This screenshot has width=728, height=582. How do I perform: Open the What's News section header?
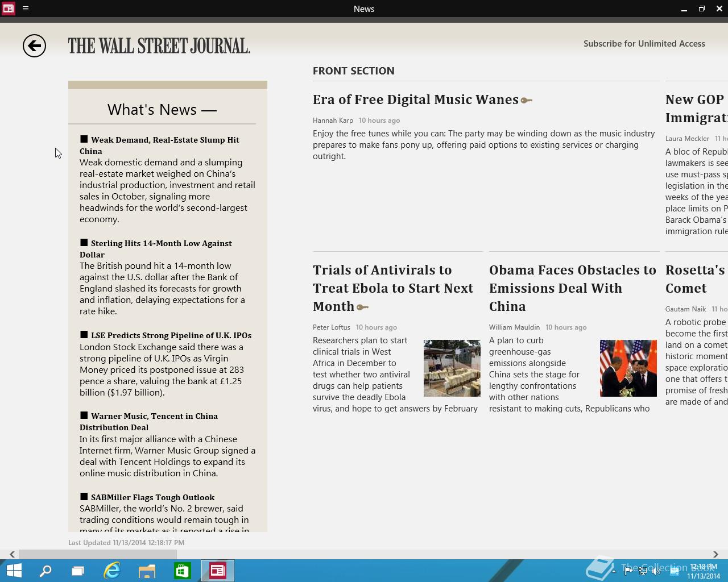162,110
